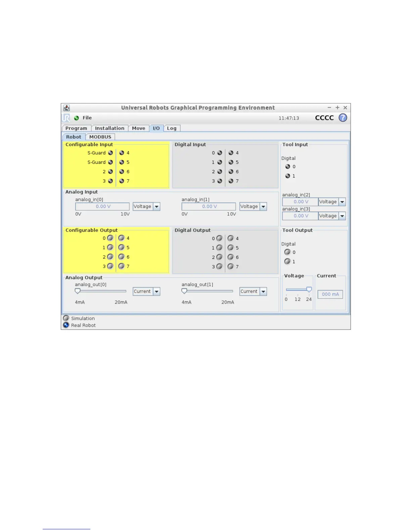Open the blue help question mark icon

tap(343, 118)
